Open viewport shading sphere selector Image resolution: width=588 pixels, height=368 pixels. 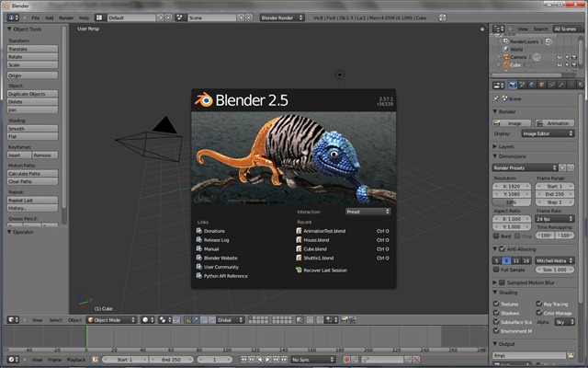click(x=148, y=320)
